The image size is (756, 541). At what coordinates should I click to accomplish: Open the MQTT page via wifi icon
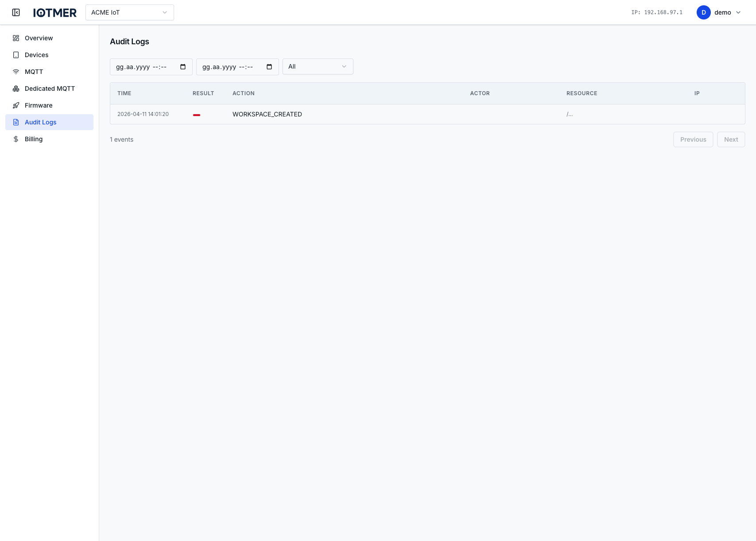point(16,71)
